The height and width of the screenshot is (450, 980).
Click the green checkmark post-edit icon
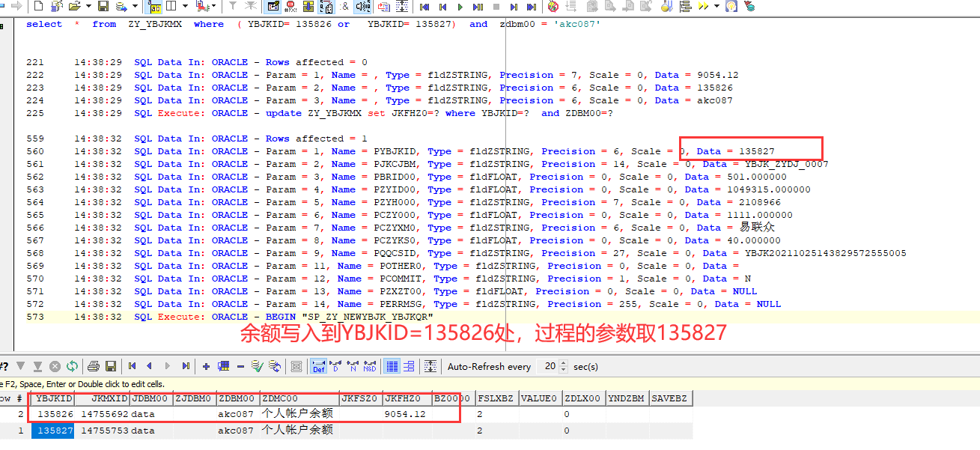(257, 366)
